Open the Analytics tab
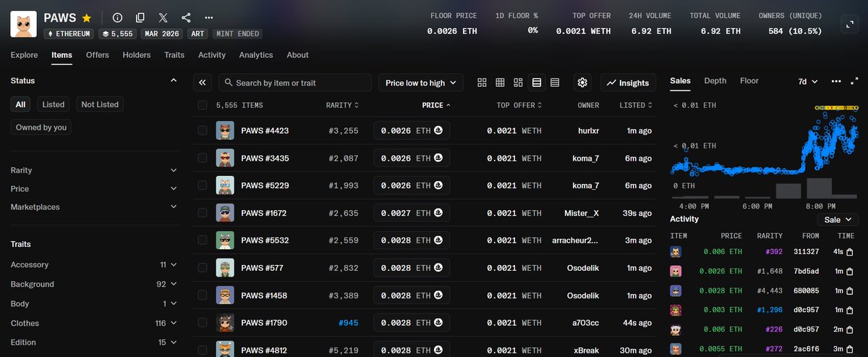The width and height of the screenshot is (868, 357). [x=256, y=55]
